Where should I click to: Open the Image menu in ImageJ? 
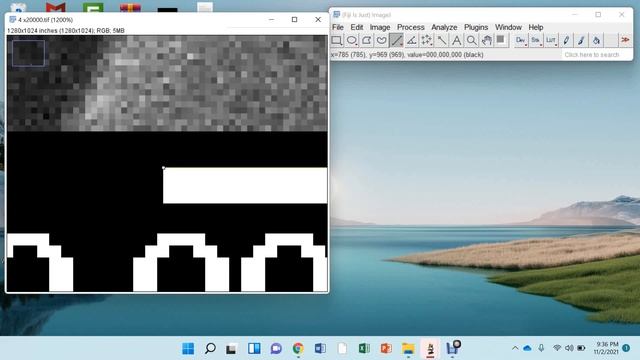[380, 27]
